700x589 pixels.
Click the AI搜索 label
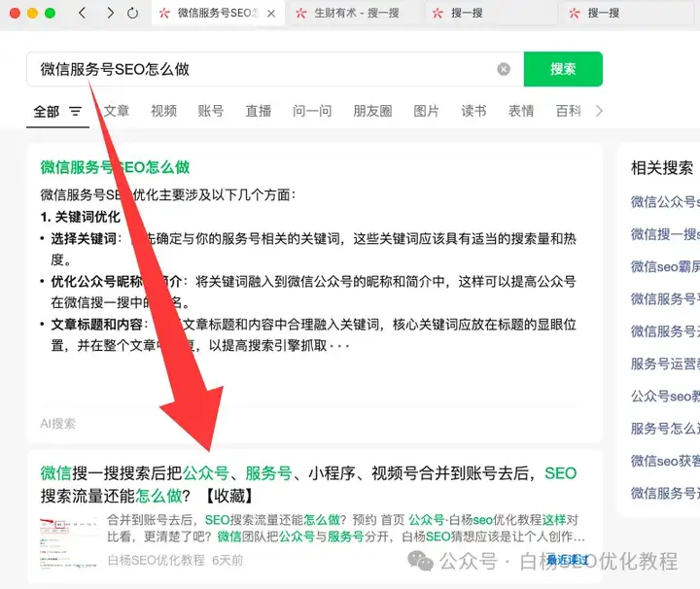coord(58,424)
